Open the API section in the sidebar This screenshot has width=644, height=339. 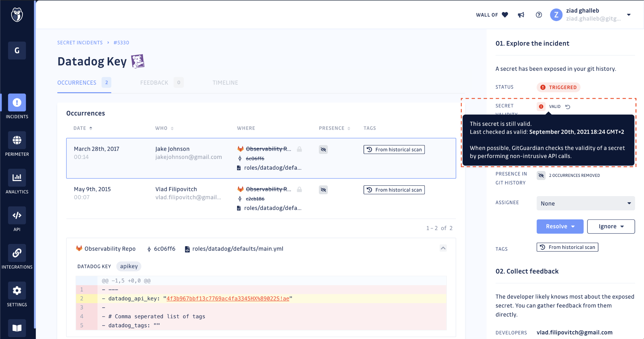pos(17,215)
